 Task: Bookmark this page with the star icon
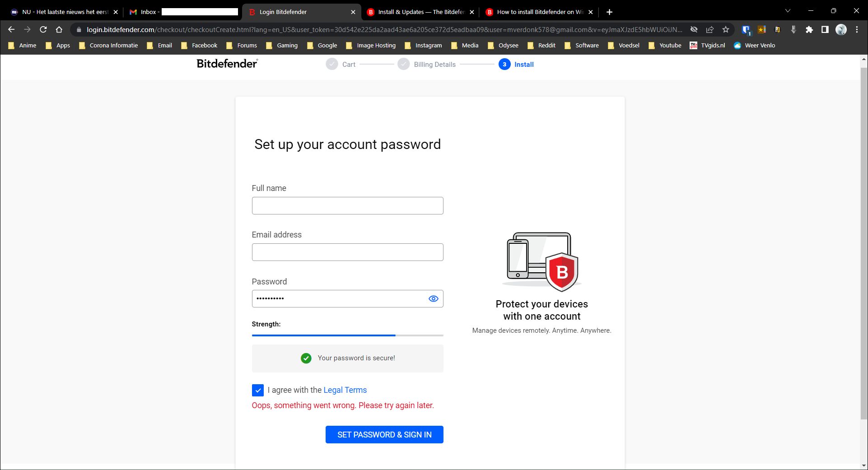[726, 30]
